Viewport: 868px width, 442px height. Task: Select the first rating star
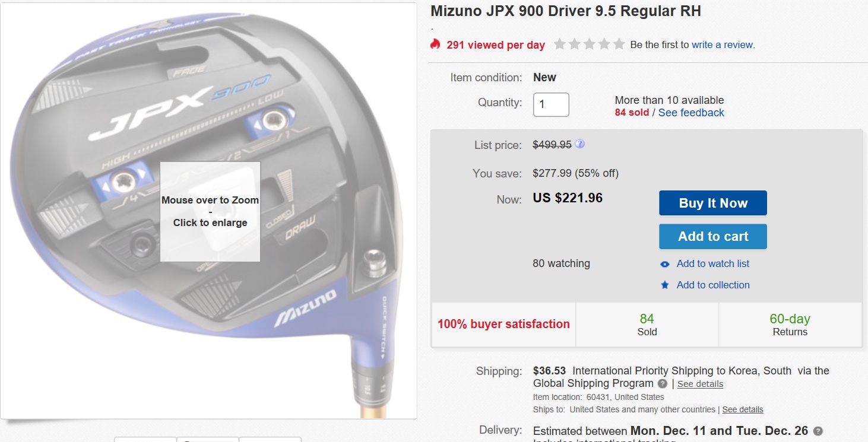tap(559, 44)
